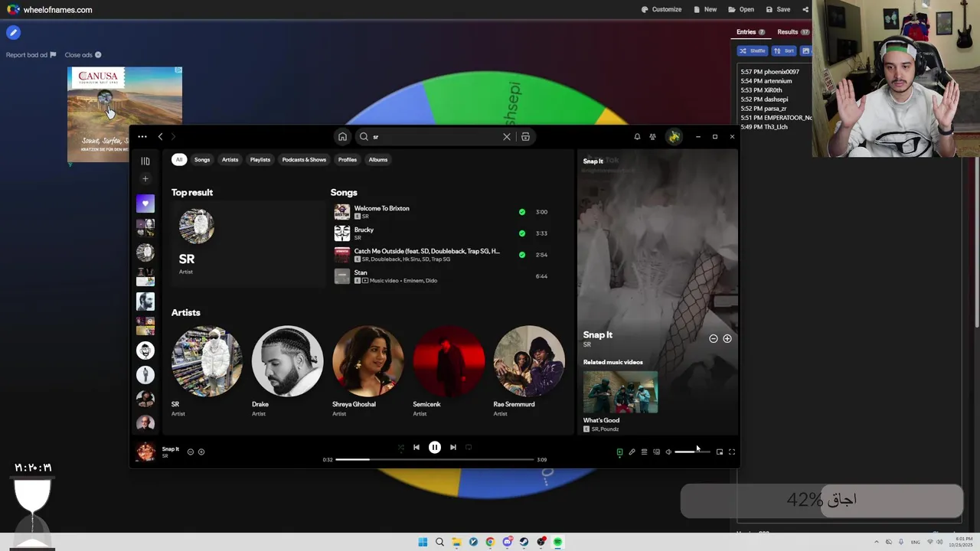
Task: Create a New wheel in Wheel of Names
Action: pos(705,10)
